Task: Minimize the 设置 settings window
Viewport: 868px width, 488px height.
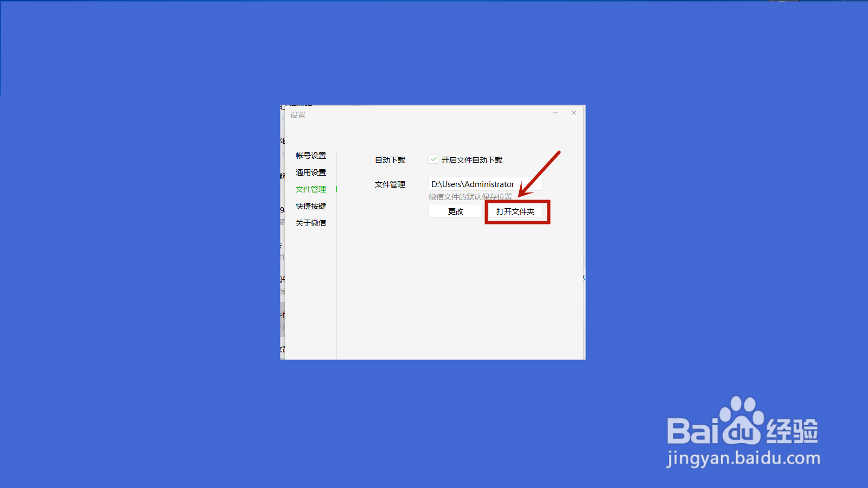Action: click(x=556, y=113)
